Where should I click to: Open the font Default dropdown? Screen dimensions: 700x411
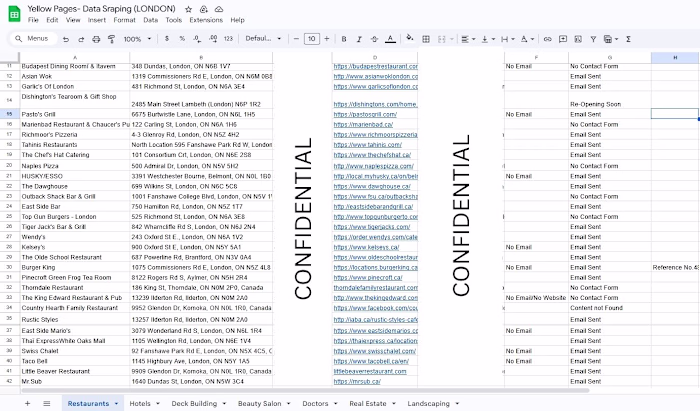[263, 39]
